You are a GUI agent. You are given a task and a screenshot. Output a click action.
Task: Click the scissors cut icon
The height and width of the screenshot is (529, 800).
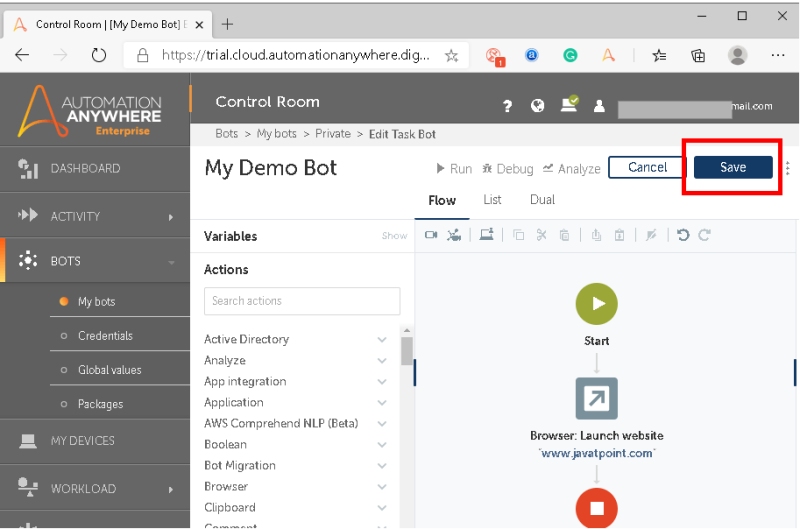pos(541,235)
